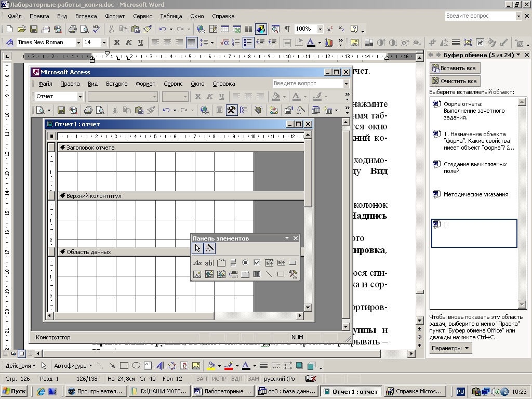Click the Open file folder icon in Word
Image resolution: width=532 pixels, height=399 pixels.
tap(21, 29)
